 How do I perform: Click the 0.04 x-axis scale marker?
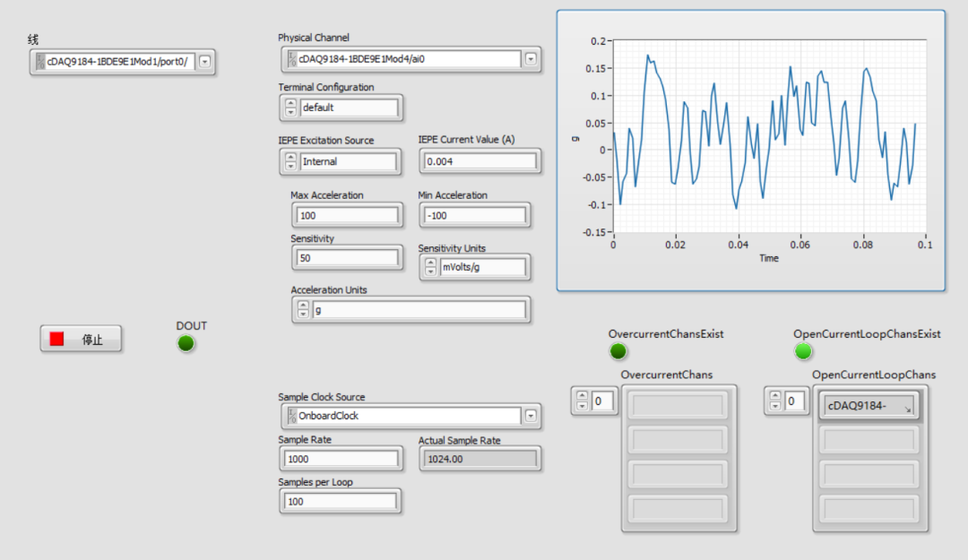[738, 246]
